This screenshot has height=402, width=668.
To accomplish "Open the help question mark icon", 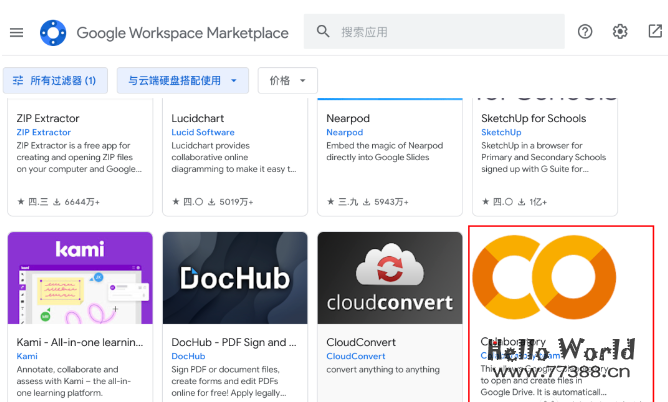I will tap(585, 32).
